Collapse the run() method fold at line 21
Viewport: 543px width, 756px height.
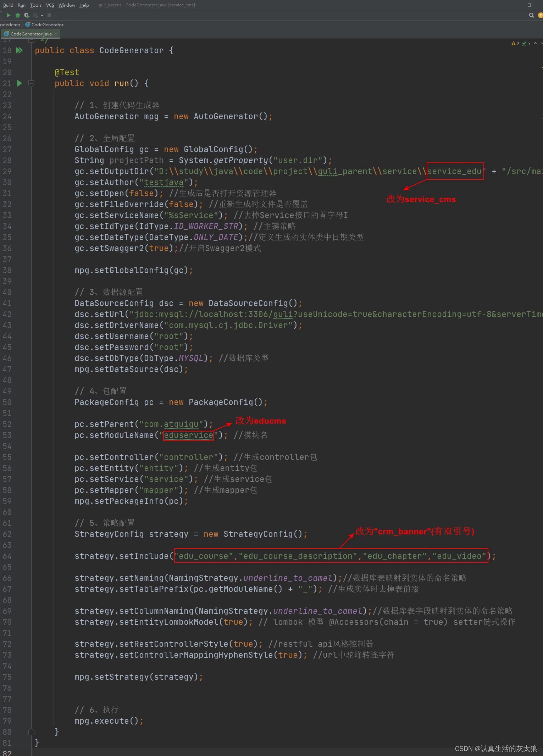point(31,84)
